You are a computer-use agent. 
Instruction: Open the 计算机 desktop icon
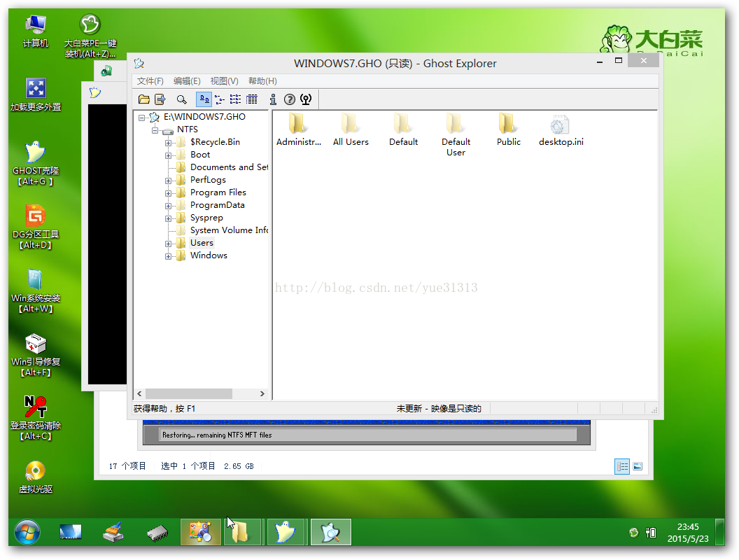coord(36,31)
